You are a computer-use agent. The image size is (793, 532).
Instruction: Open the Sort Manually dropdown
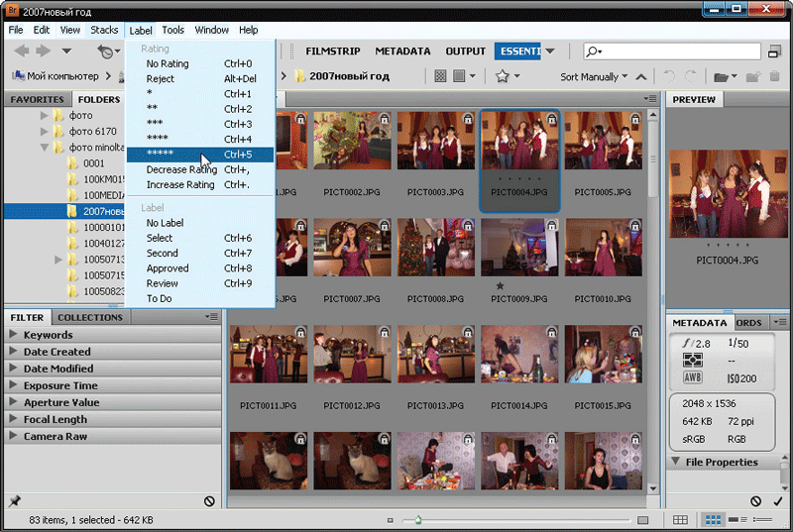click(594, 77)
